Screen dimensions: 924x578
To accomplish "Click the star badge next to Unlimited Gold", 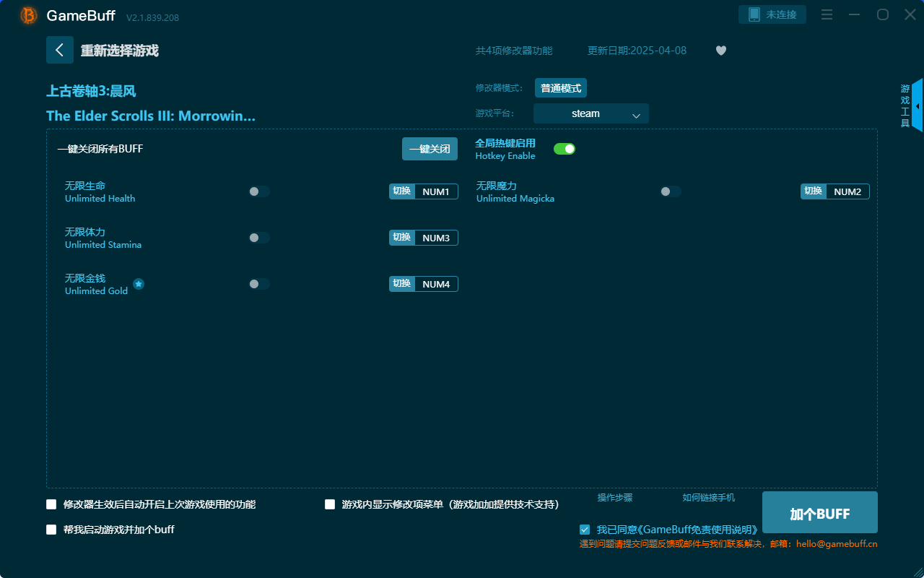I will [x=139, y=284].
